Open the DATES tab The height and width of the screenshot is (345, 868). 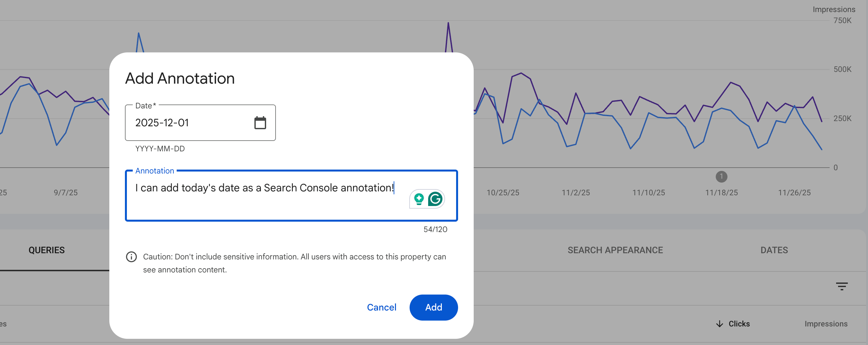(774, 250)
